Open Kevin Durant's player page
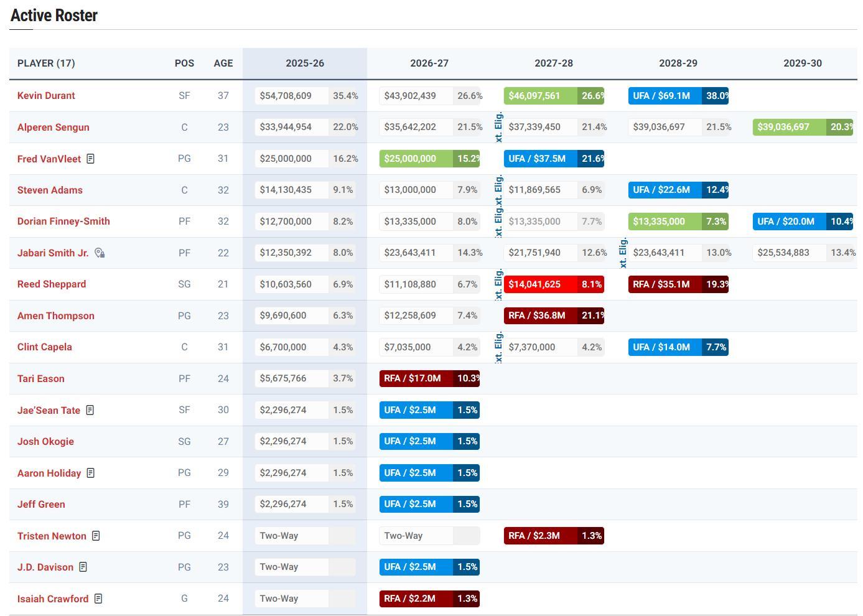 [x=46, y=96]
